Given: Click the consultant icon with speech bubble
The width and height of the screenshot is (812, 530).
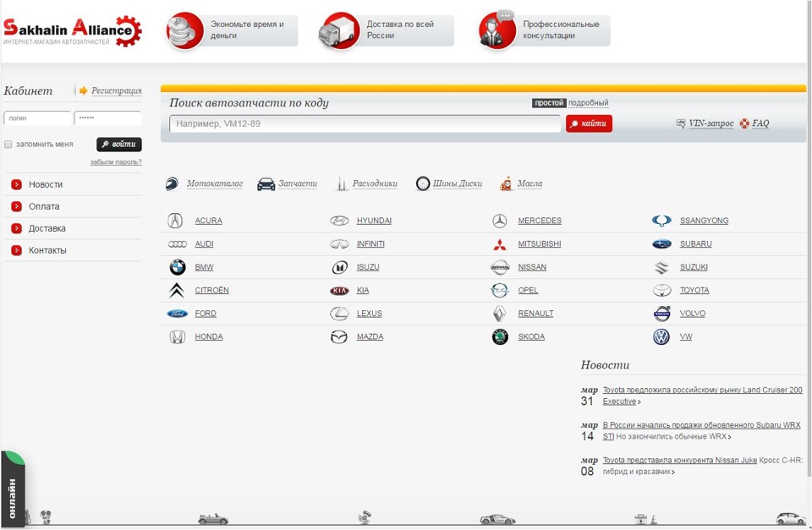Looking at the screenshot, I should [x=497, y=30].
